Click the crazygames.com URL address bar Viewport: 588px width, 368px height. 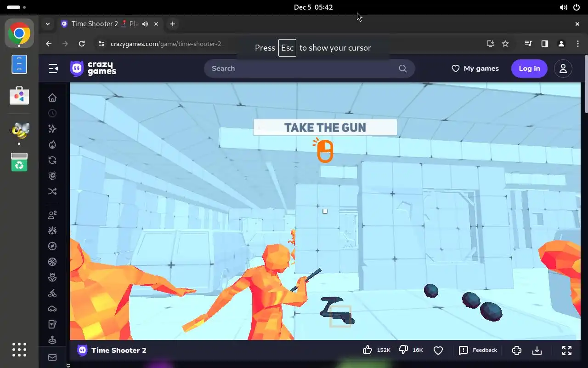coord(166,44)
